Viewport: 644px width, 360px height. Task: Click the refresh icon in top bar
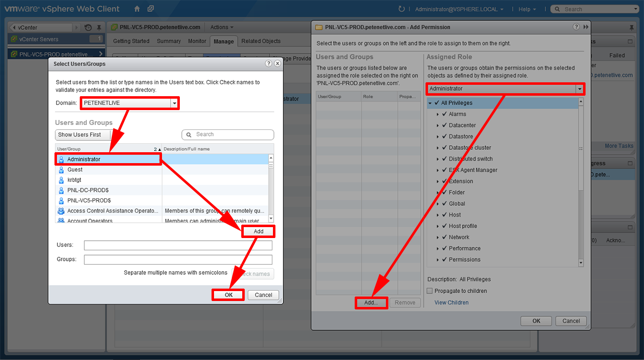(x=402, y=9)
